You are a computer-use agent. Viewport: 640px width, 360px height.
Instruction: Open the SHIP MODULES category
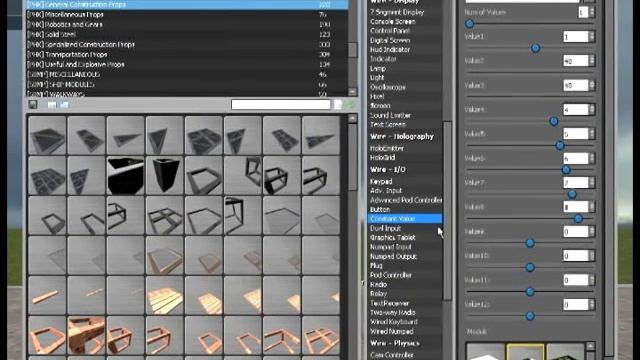click(x=187, y=84)
